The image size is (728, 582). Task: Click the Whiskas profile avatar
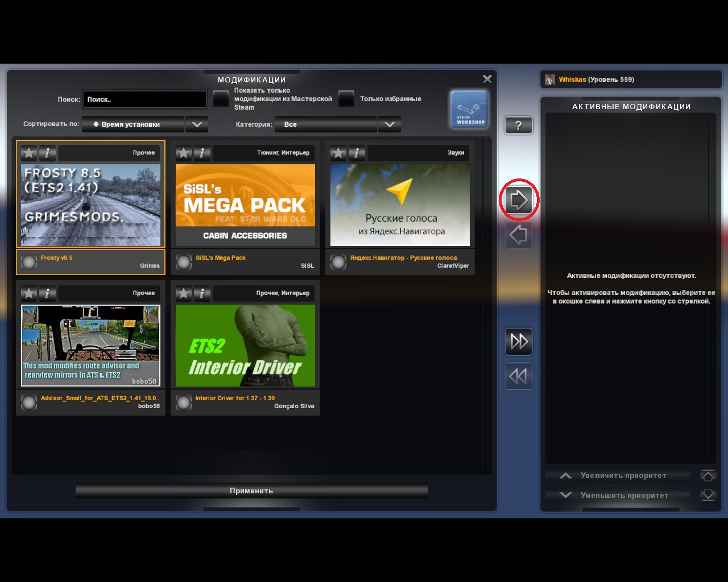click(550, 80)
